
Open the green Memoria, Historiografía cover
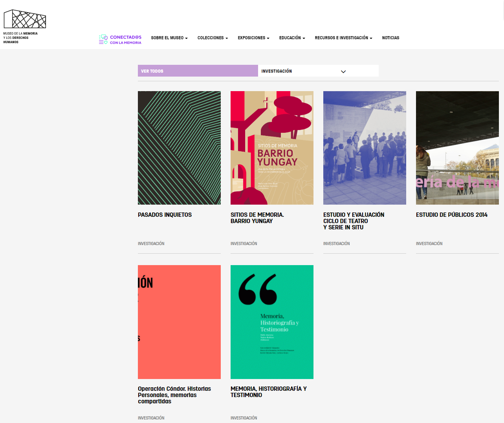click(272, 322)
